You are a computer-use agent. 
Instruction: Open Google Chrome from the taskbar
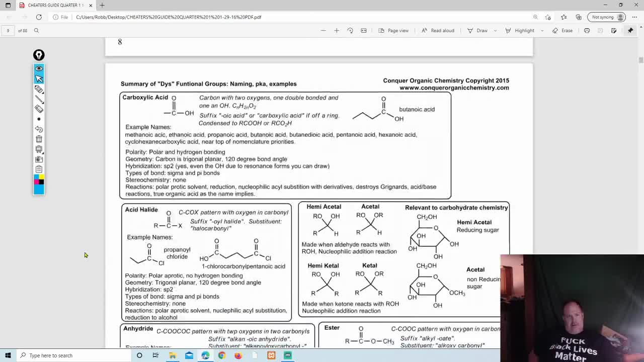pyautogui.click(x=222, y=355)
